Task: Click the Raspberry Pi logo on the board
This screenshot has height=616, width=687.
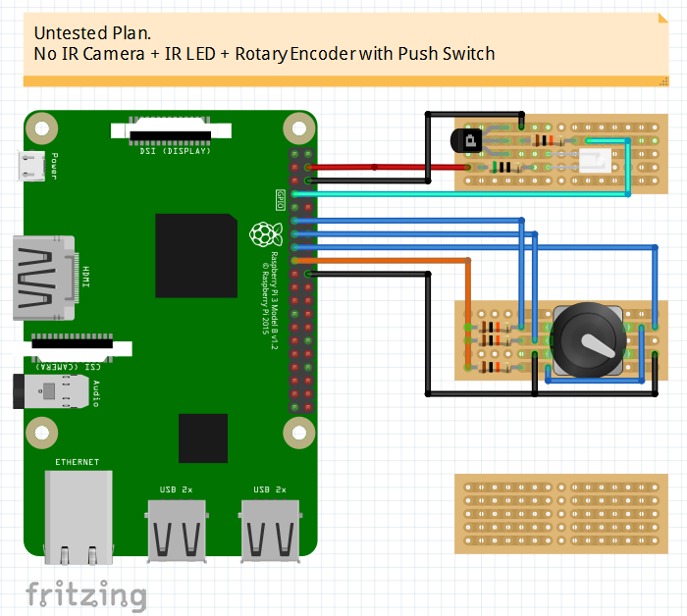Action: click(x=266, y=234)
